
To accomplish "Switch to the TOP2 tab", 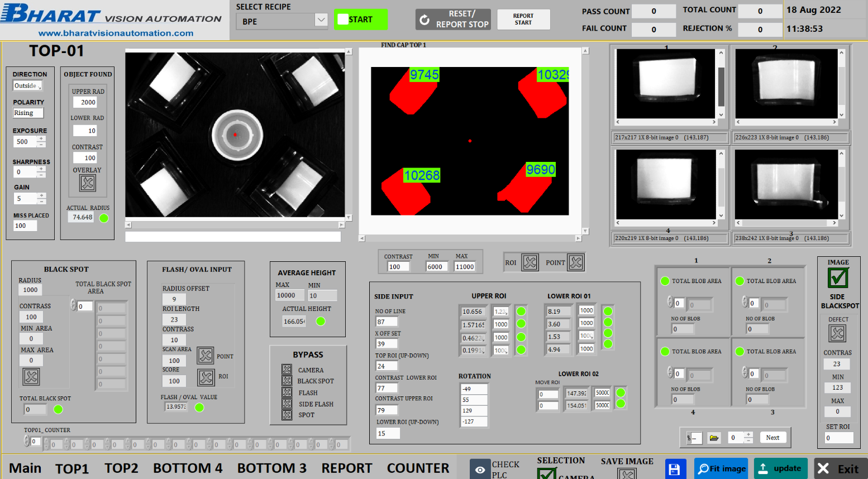I will [121, 468].
